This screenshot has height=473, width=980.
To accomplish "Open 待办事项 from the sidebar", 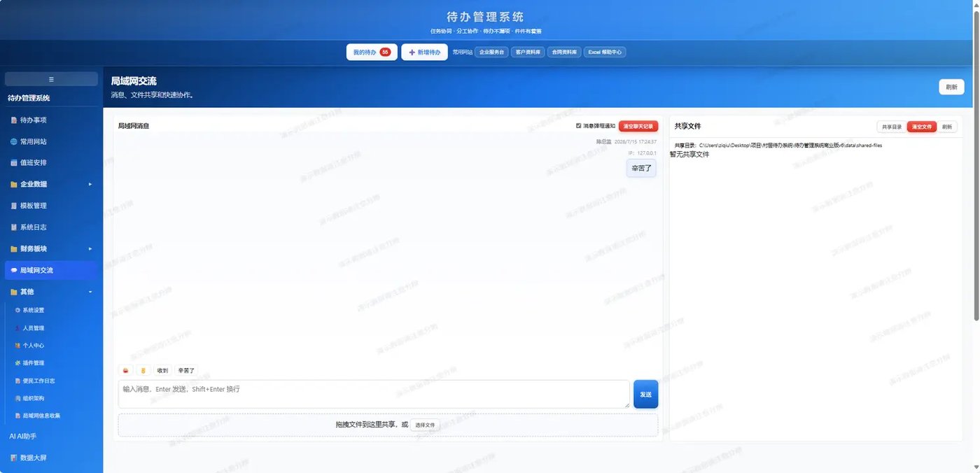I will (51, 120).
